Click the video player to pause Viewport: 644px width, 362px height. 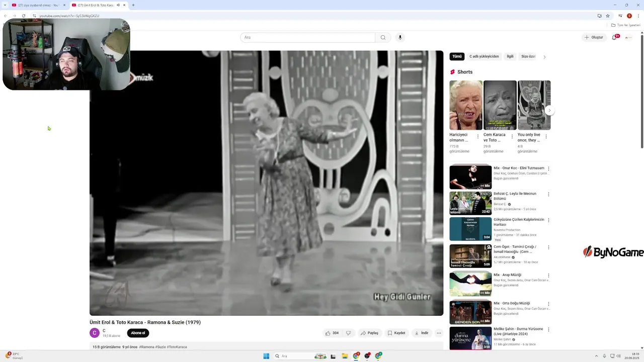coord(266,183)
